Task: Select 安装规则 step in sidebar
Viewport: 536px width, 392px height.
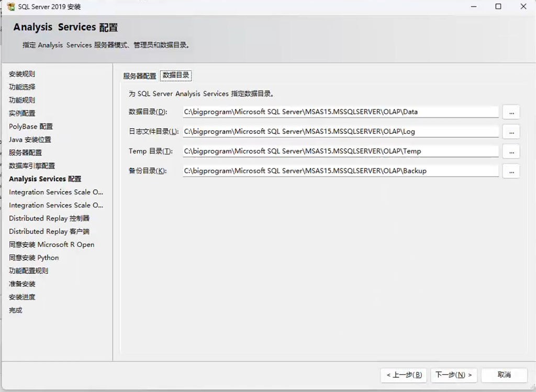Action: (x=22, y=74)
